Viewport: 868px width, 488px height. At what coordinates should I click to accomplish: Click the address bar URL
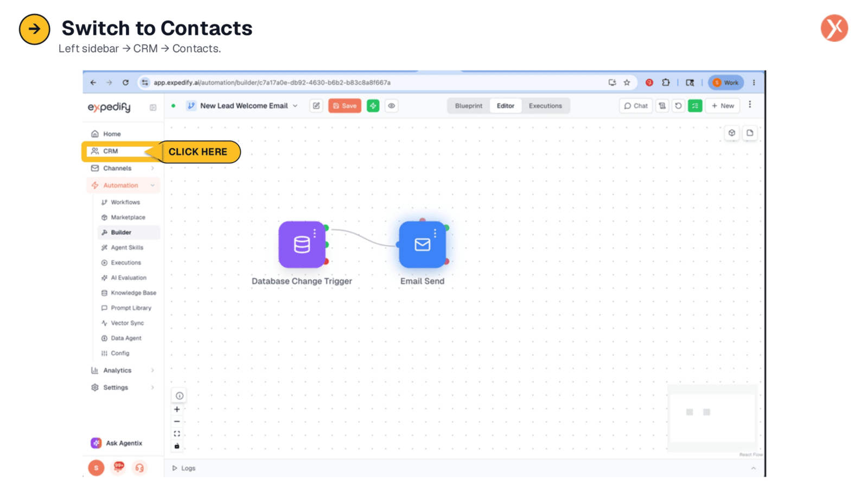click(272, 82)
